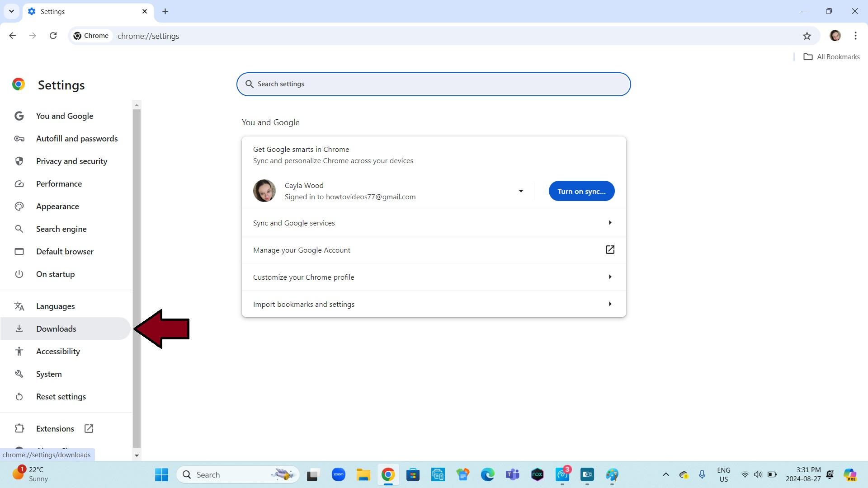Viewport: 868px width, 488px height.
Task: Open Import bookmarks and settings
Action: pos(434,304)
